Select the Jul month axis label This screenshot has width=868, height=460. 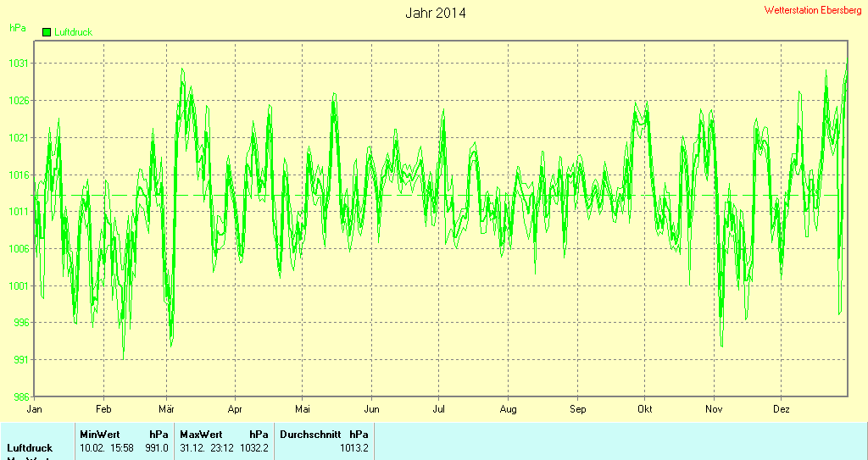click(438, 409)
